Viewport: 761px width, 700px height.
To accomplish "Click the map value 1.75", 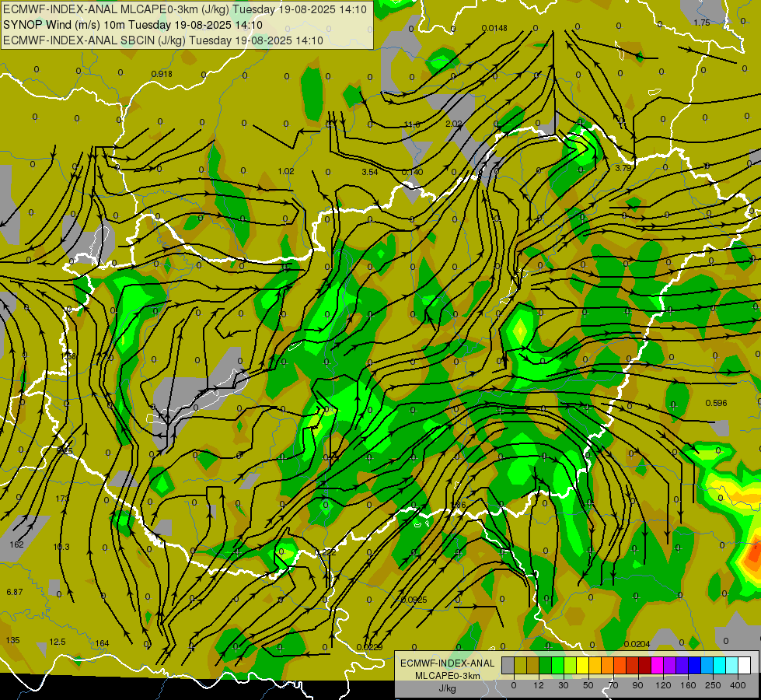I will click(x=702, y=23).
